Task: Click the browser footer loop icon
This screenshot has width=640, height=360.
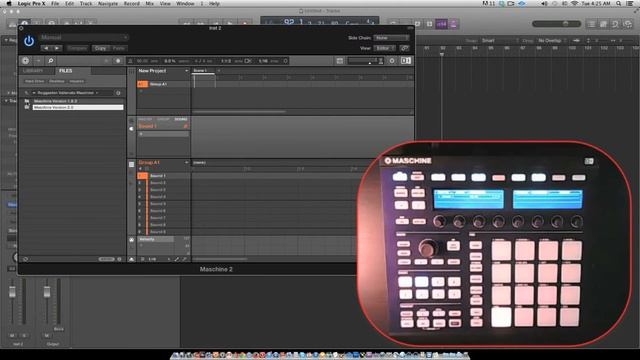Action: tap(25, 259)
